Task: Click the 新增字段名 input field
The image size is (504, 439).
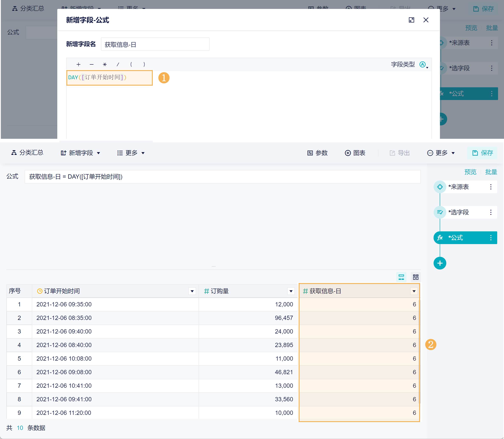Action: point(155,44)
